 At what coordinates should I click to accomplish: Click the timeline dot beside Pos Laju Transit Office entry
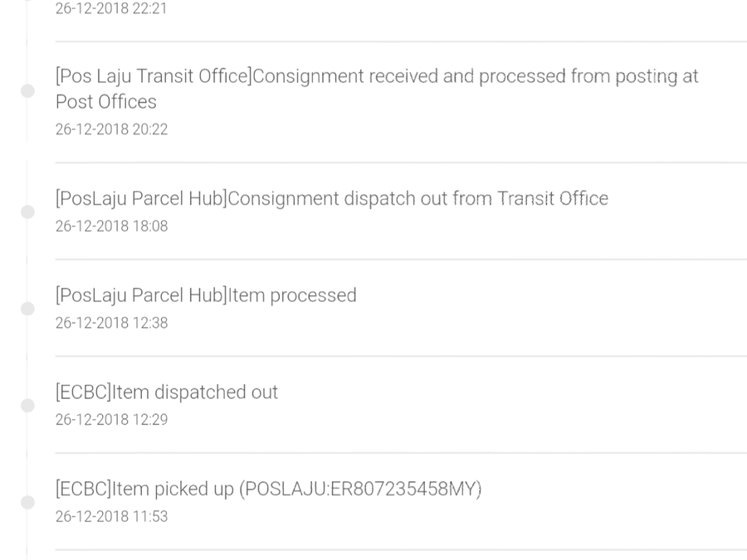pyautogui.click(x=27, y=90)
